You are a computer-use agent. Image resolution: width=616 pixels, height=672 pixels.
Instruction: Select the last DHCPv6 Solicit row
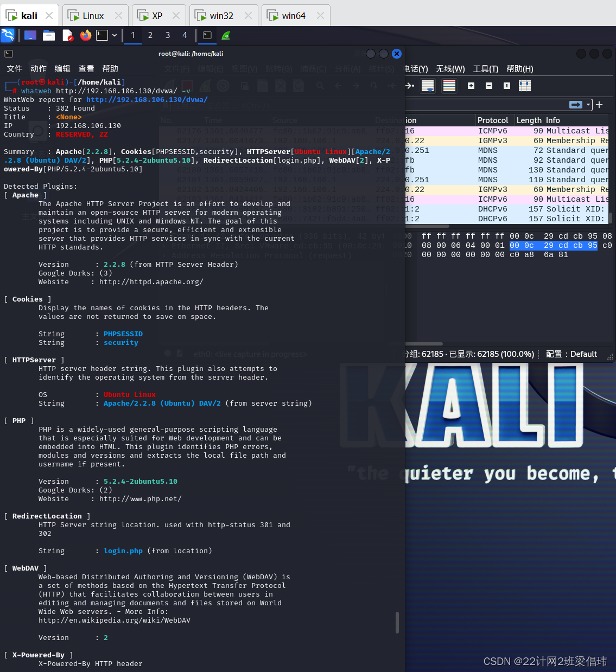pos(507,219)
